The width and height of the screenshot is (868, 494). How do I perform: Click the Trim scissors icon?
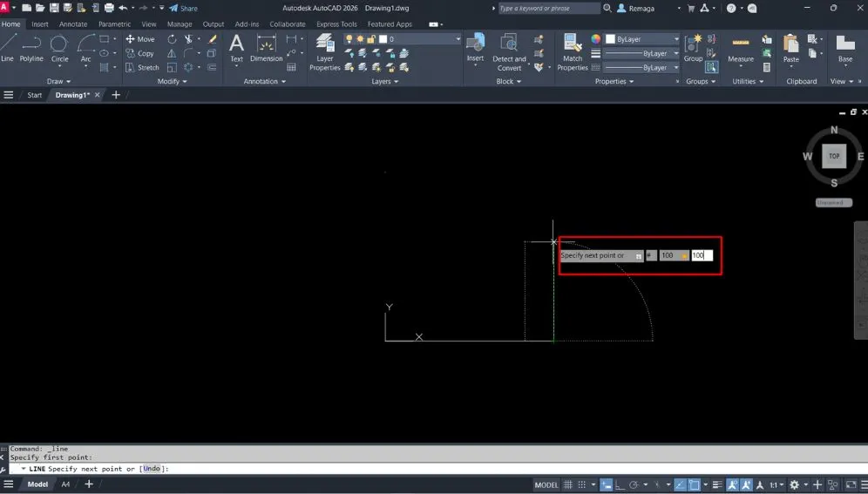coord(189,39)
